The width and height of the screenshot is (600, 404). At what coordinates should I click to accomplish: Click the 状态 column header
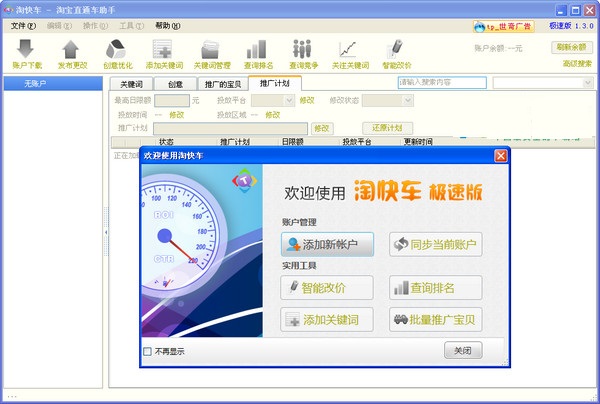point(166,142)
